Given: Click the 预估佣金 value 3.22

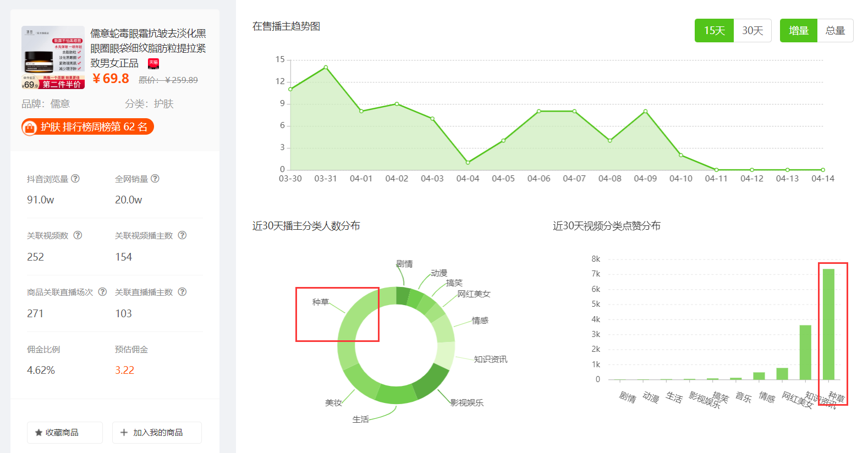Looking at the screenshot, I should click(124, 370).
